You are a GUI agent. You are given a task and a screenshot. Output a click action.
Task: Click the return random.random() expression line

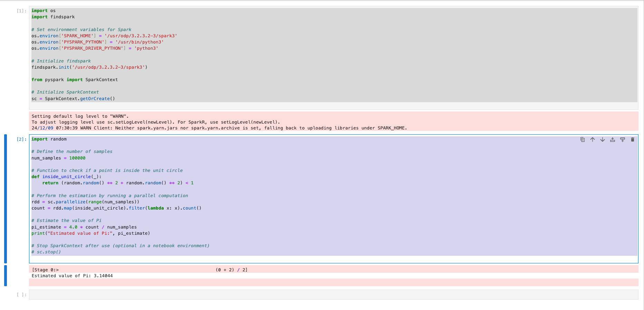[x=118, y=183]
